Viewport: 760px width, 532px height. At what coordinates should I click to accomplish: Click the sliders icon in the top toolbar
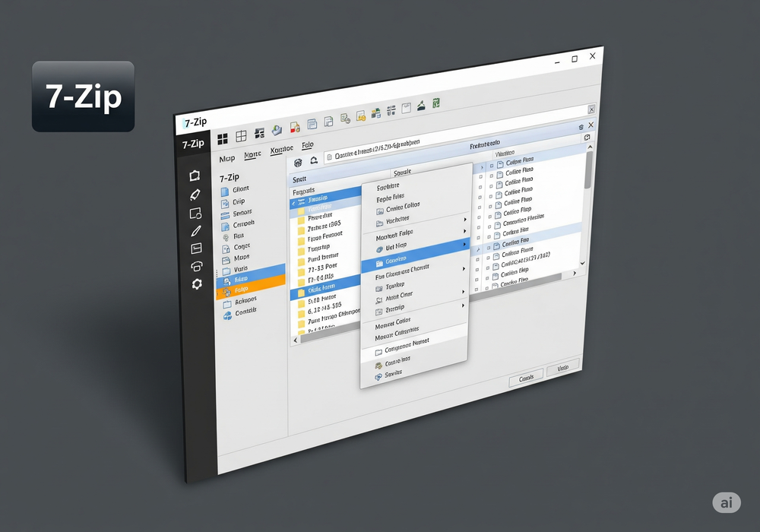pos(391,110)
